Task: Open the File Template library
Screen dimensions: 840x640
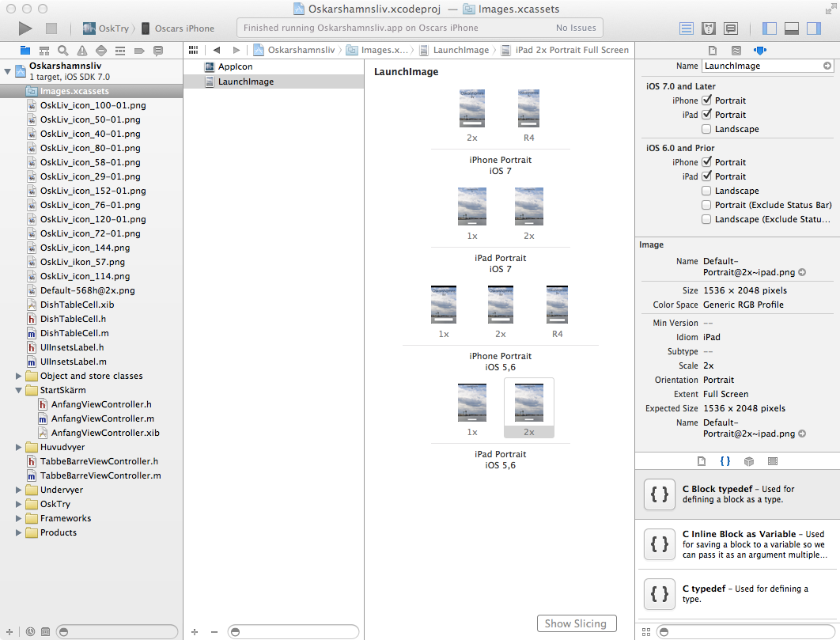Action: [x=702, y=461]
